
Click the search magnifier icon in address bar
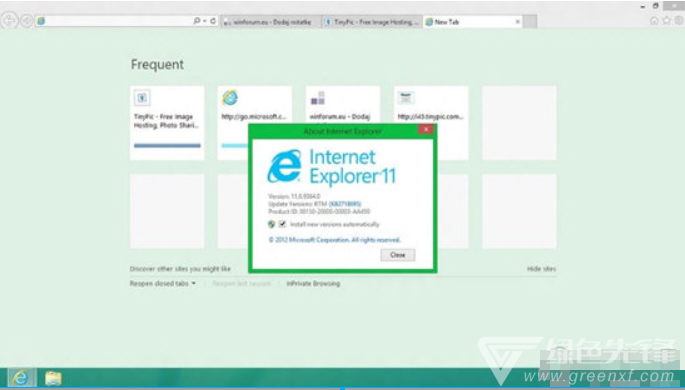click(x=197, y=21)
